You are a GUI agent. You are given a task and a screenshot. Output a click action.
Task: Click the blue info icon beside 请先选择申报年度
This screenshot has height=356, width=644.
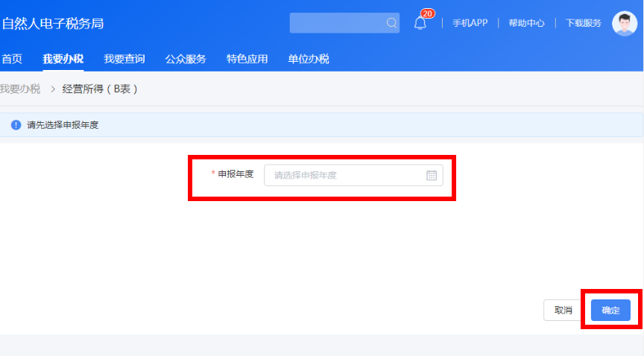pyautogui.click(x=16, y=125)
